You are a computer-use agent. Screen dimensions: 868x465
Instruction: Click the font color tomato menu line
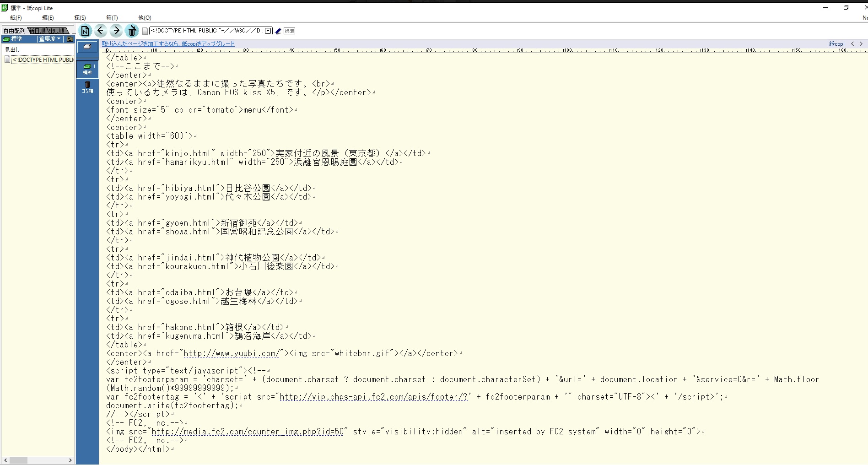(x=202, y=110)
